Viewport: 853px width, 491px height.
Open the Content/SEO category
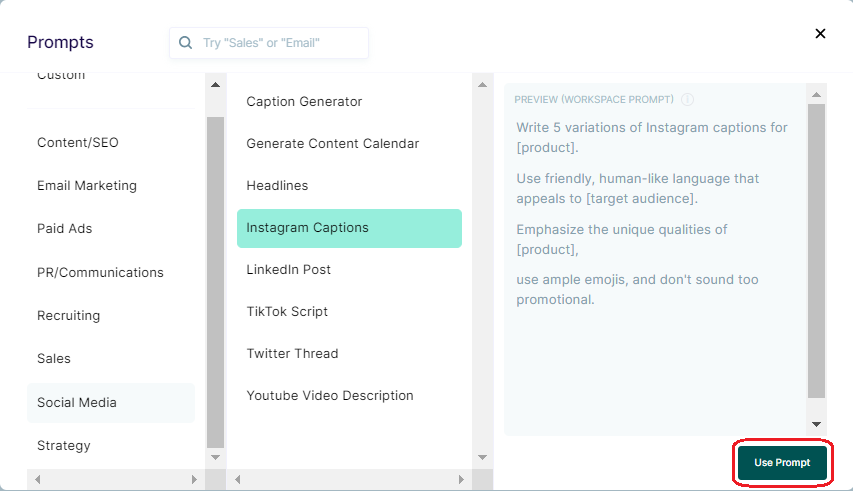pyautogui.click(x=78, y=142)
